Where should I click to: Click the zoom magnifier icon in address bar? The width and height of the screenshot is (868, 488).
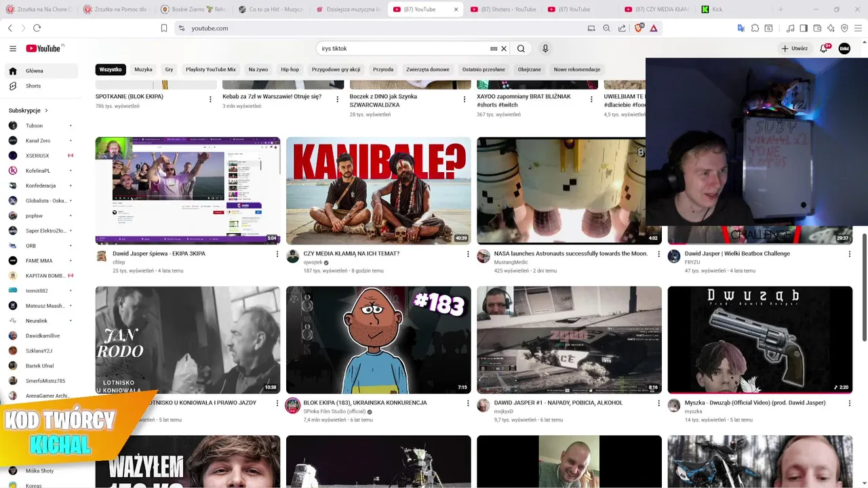click(x=606, y=28)
